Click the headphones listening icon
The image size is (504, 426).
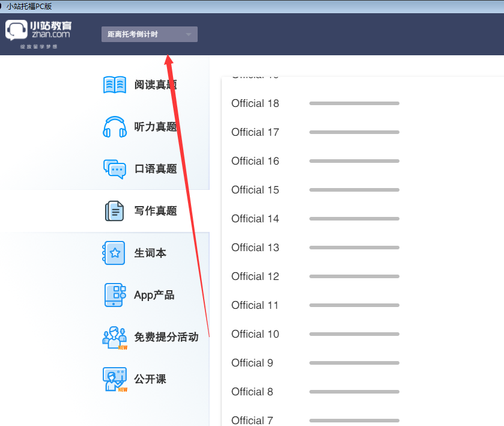point(115,127)
